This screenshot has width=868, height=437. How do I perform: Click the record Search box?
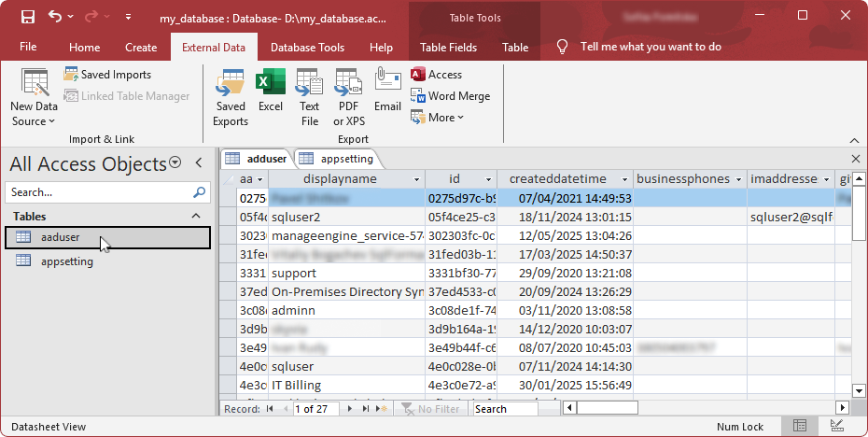(506, 409)
